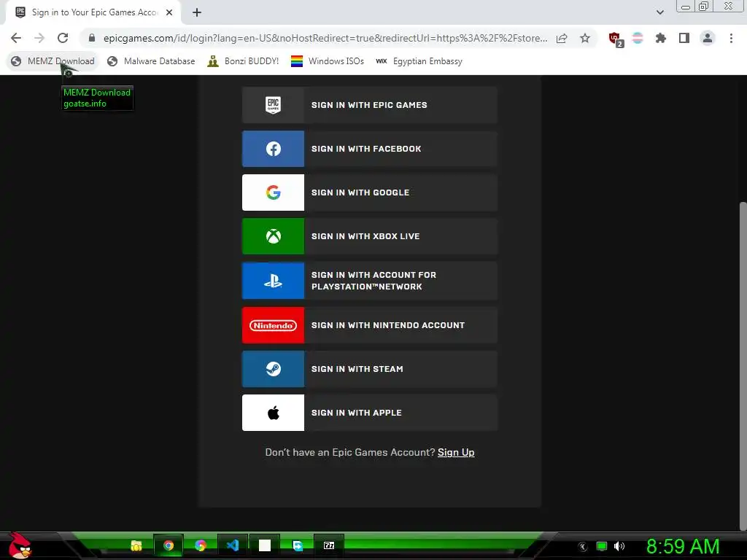Click the Apple logo icon
Image resolution: width=747 pixels, height=560 pixels.
click(273, 413)
